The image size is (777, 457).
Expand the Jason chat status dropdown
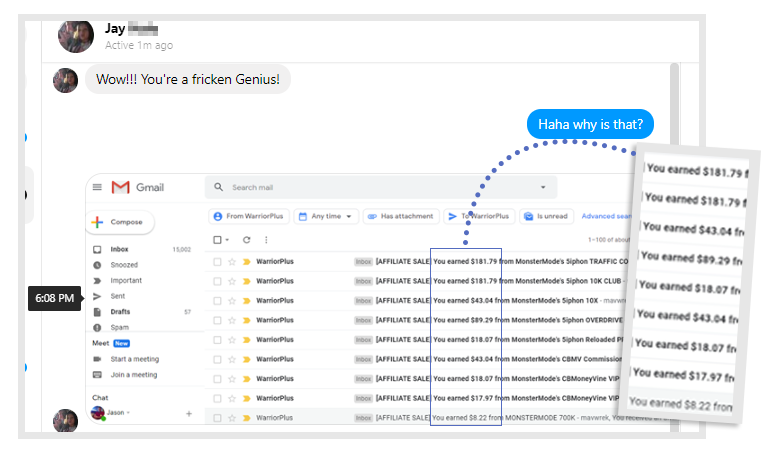[x=128, y=412]
